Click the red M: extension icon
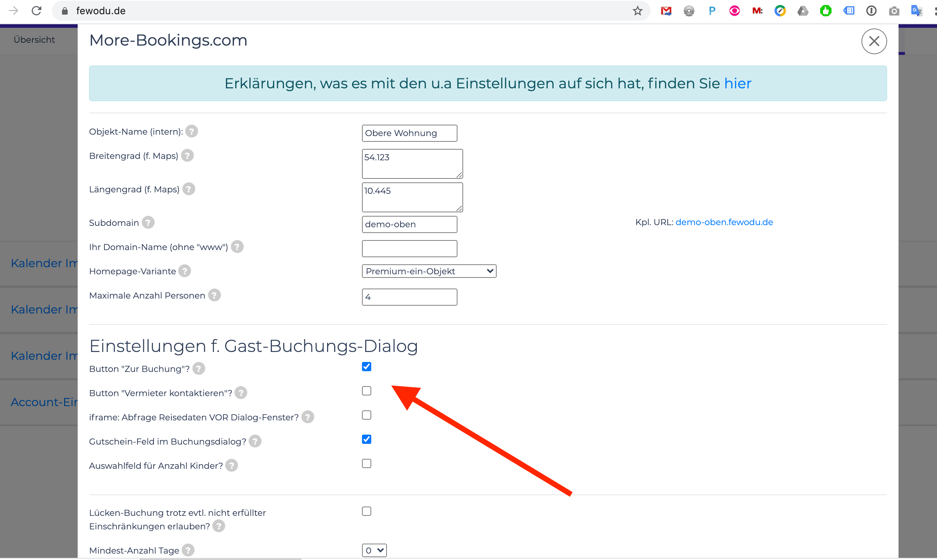 click(757, 11)
